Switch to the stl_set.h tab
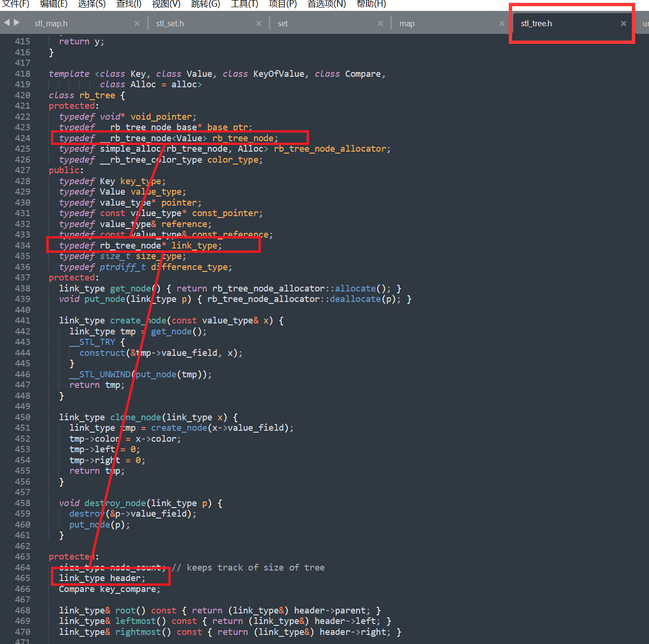This screenshot has height=644, width=649. [x=170, y=23]
